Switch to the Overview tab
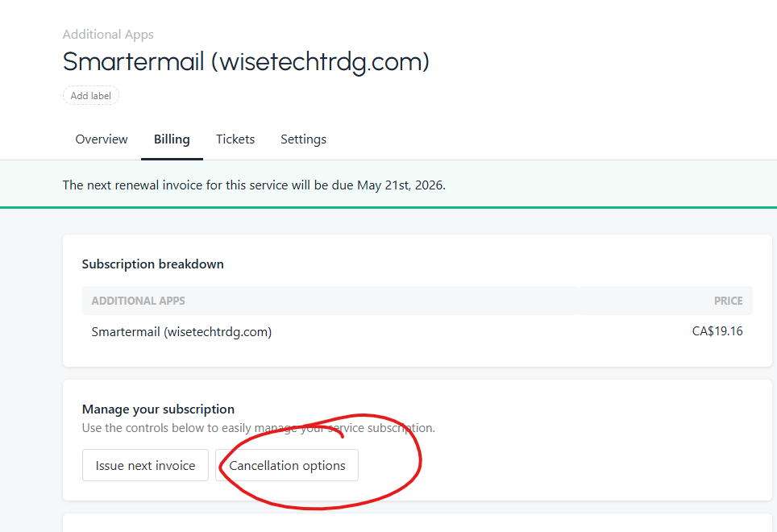Viewport: 777px width, 532px height. [102, 139]
